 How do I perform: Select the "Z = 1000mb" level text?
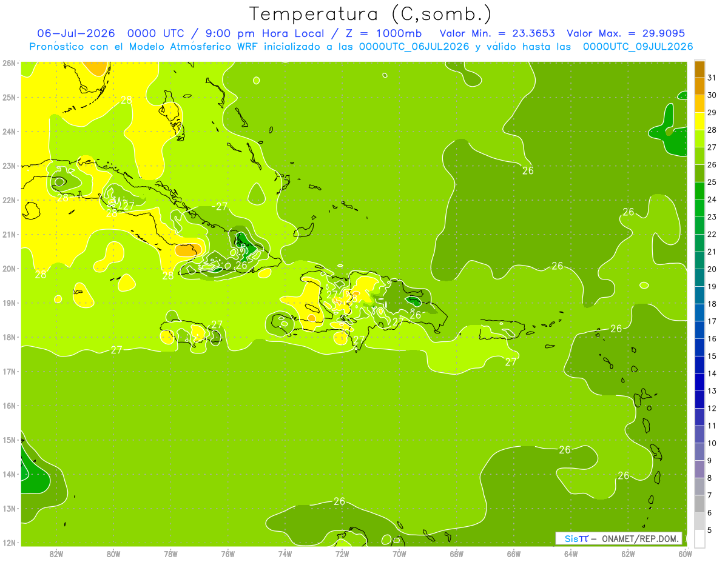tap(385, 33)
